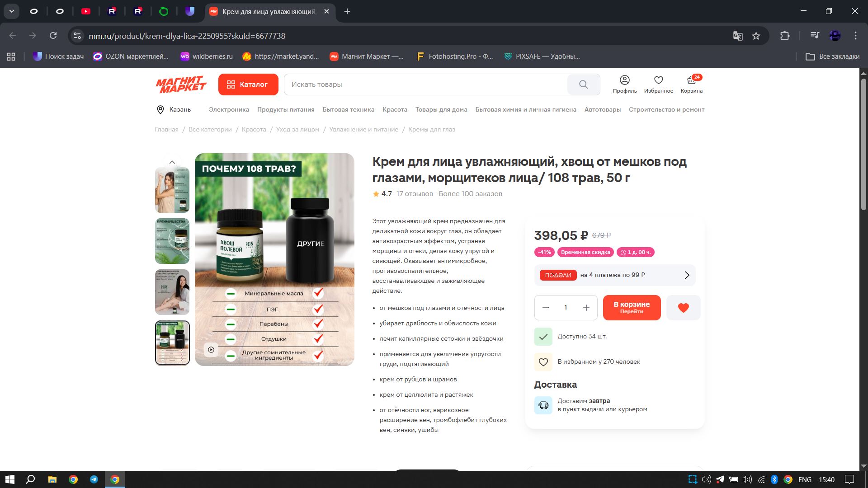The height and width of the screenshot is (488, 868).
Task: Open the Электроника category menu item
Action: pyautogui.click(x=229, y=110)
